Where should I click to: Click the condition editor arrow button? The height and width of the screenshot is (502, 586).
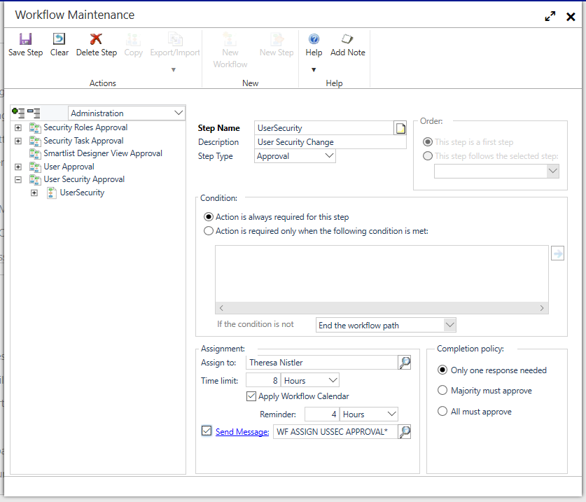point(558,254)
